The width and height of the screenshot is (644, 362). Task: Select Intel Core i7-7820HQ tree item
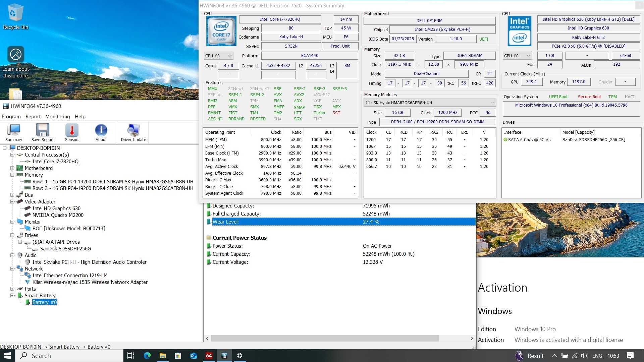point(55,161)
